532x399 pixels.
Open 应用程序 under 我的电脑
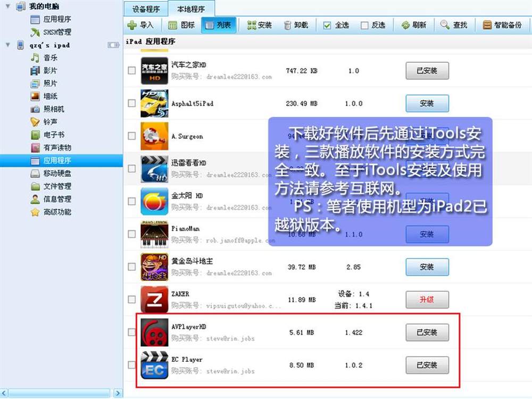pyautogui.click(x=51, y=19)
